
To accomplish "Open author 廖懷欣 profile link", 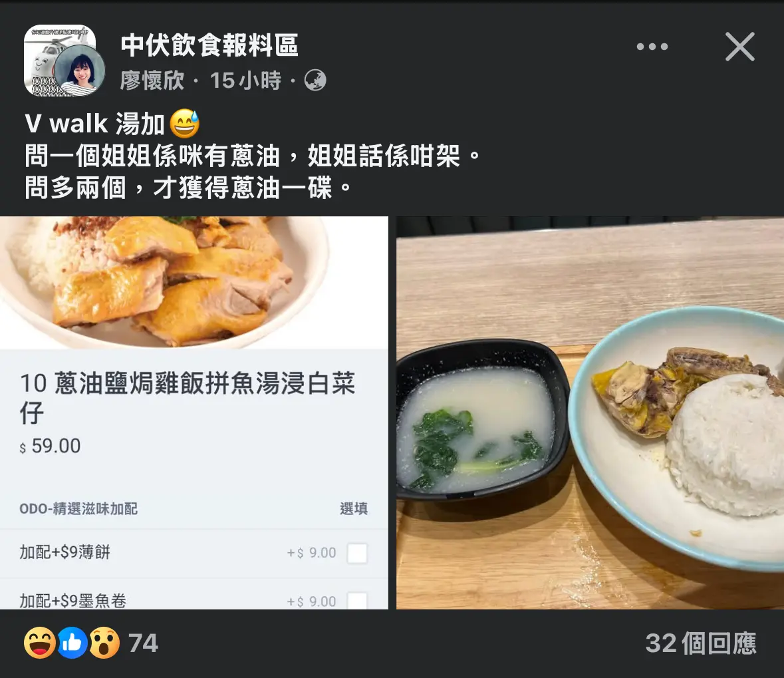I will point(152,81).
